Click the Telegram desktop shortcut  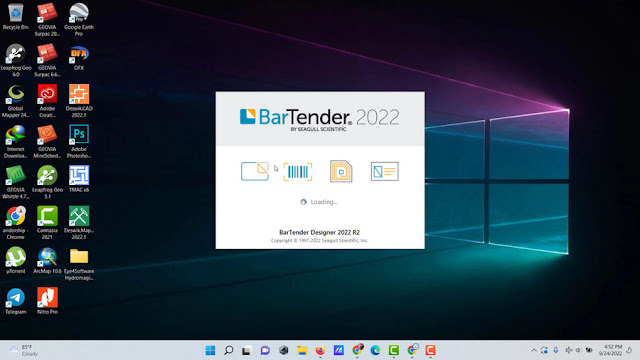tap(16, 301)
